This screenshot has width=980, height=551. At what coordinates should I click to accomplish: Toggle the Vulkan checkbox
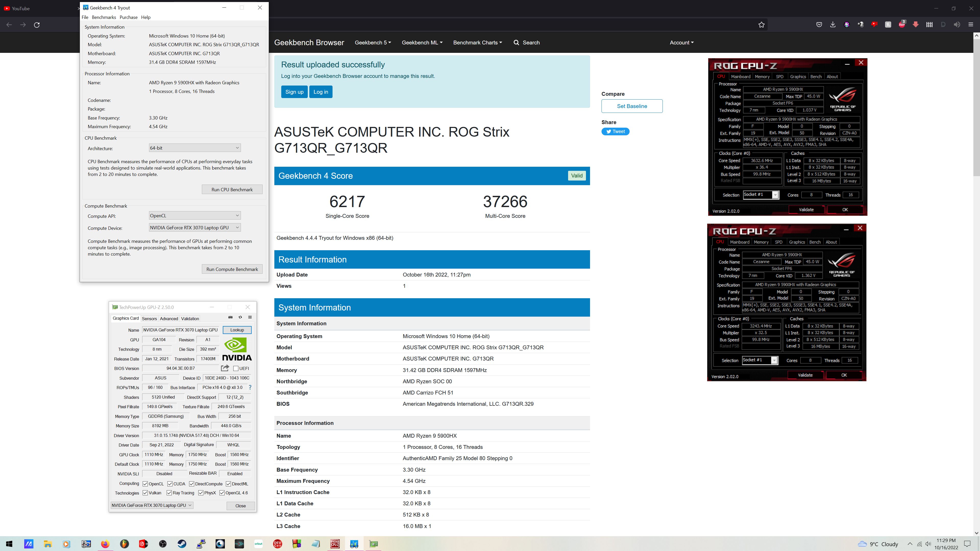click(145, 493)
